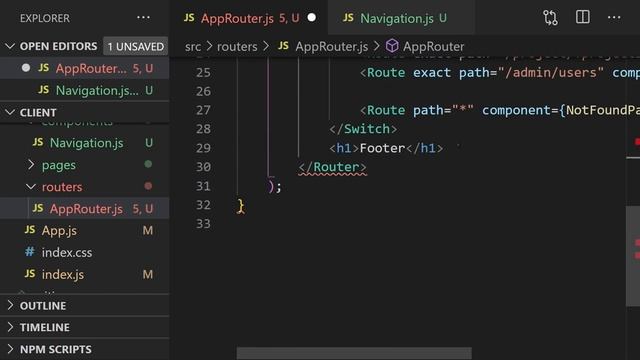Split the editor right
640x360 pixels.
click(x=582, y=17)
